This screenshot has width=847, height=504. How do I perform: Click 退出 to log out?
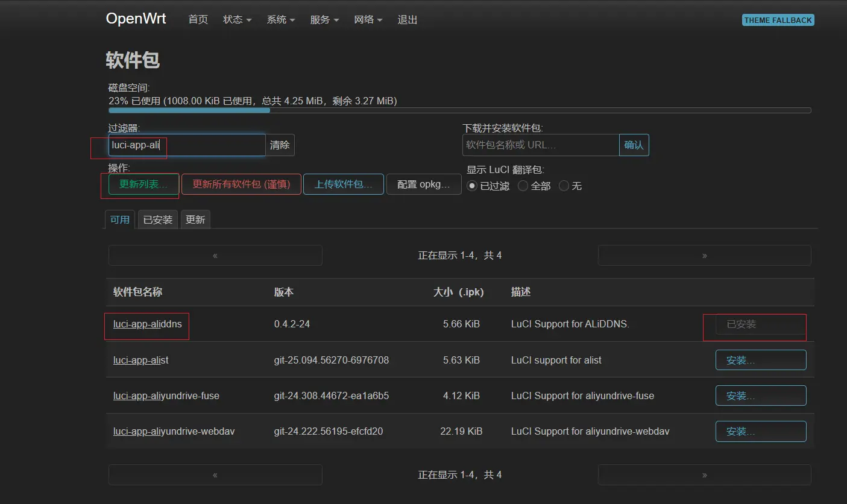pyautogui.click(x=408, y=20)
